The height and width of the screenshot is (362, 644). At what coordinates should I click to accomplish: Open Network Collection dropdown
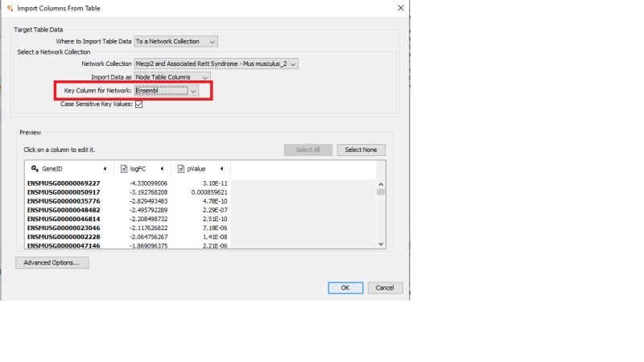click(216, 64)
